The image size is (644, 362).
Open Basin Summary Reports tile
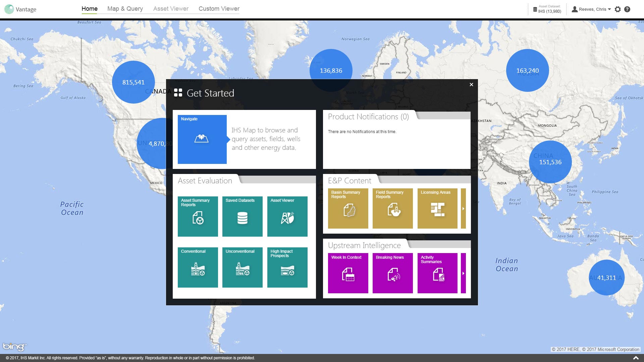point(348,208)
